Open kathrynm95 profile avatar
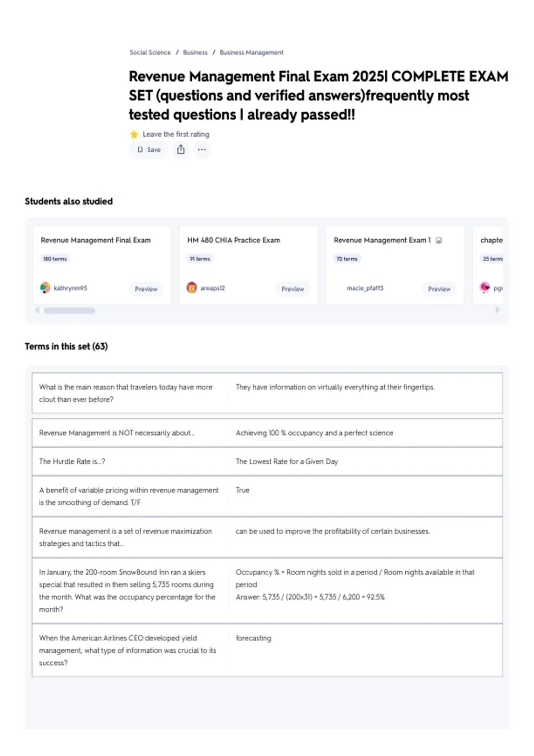 (45, 288)
